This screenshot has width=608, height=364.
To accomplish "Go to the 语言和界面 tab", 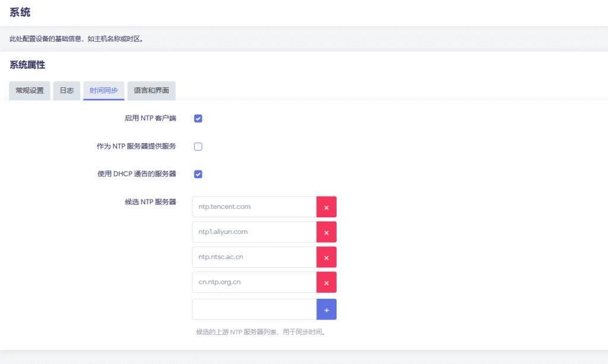I will 151,91.
